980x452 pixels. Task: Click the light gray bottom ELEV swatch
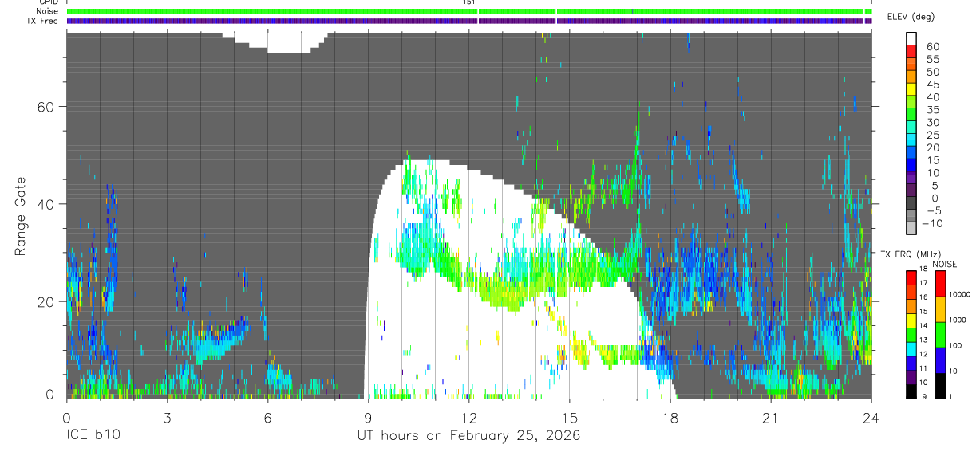[x=911, y=227]
